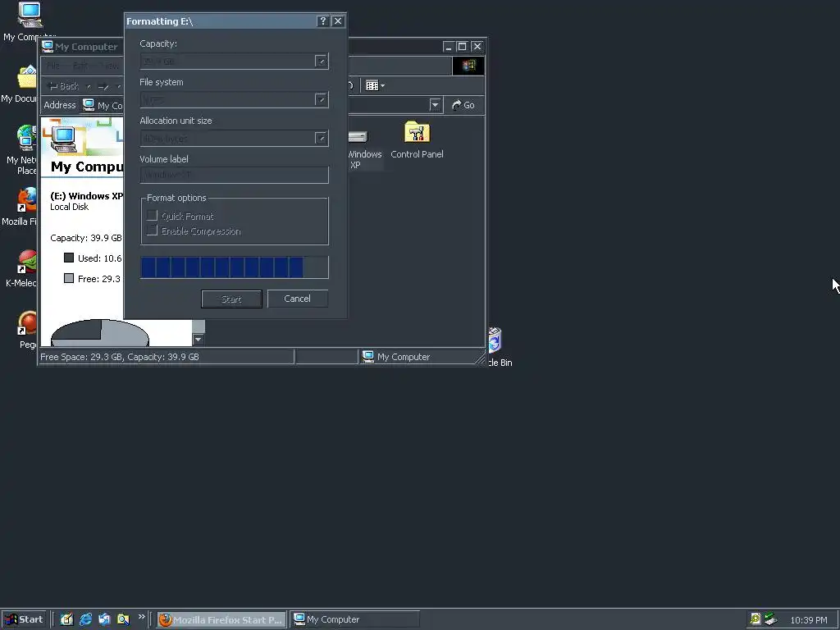
Task: Maximize the My Computer window
Action: (x=462, y=47)
